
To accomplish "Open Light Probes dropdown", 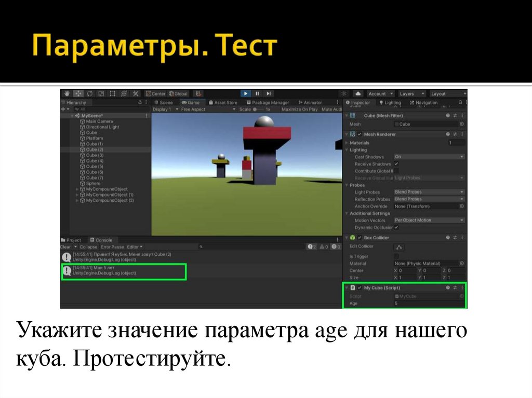I will coord(429,192).
